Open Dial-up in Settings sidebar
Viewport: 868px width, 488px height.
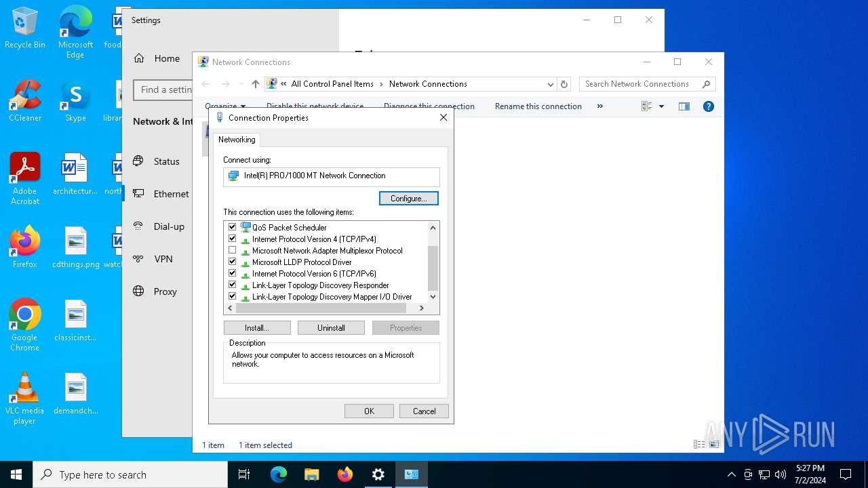(169, 226)
